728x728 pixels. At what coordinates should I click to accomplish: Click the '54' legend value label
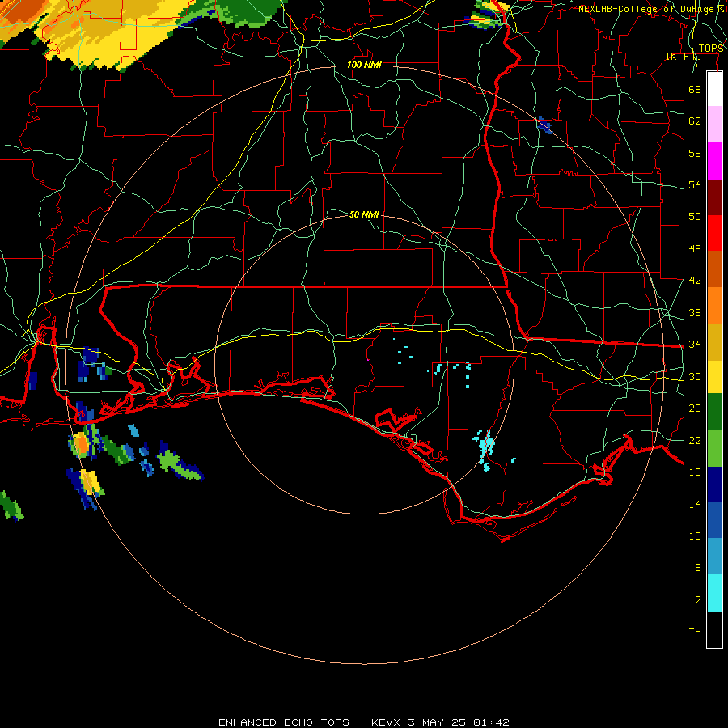[x=695, y=184]
